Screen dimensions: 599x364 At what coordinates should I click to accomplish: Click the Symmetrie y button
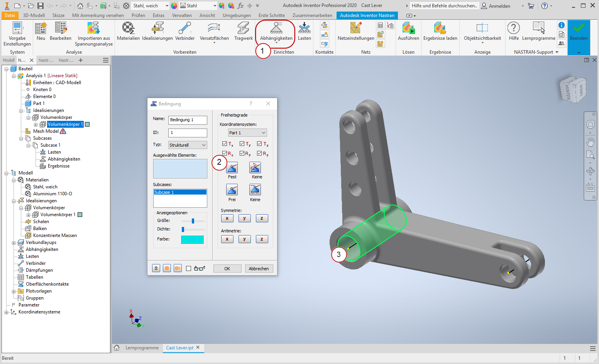pos(244,218)
